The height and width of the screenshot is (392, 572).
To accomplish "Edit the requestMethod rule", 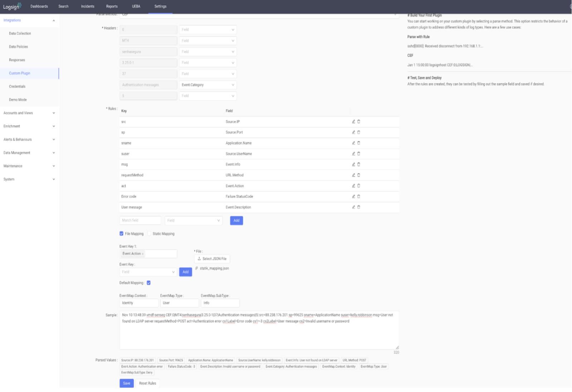I will coord(353,175).
